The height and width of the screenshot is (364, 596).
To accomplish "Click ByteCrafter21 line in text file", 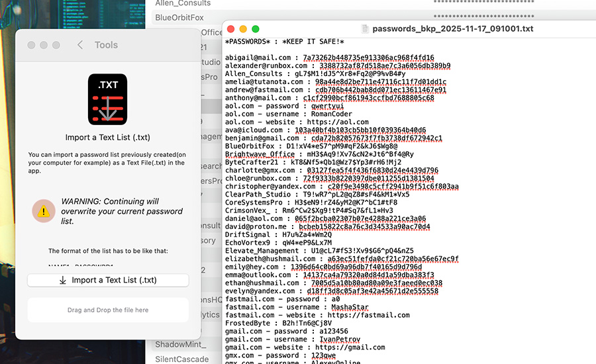I will tap(313, 162).
